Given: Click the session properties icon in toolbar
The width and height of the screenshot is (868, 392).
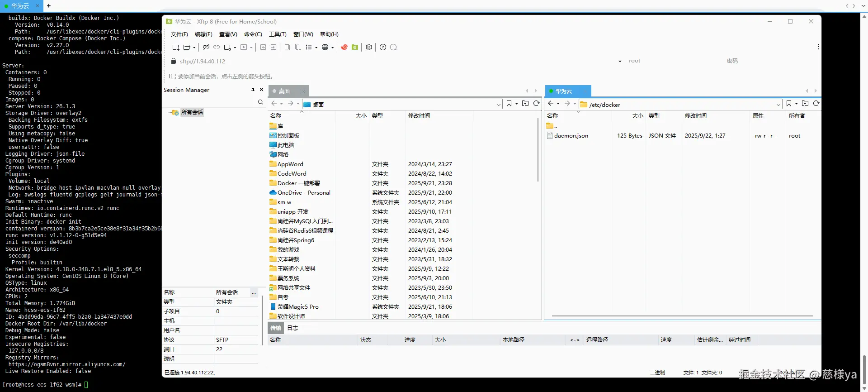Looking at the screenshot, I should coord(228,47).
